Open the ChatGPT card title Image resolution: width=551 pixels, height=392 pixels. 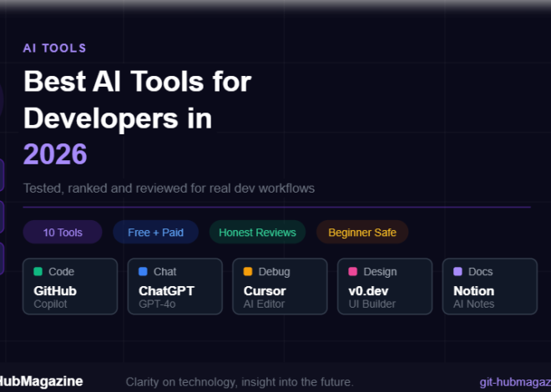tap(167, 291)
